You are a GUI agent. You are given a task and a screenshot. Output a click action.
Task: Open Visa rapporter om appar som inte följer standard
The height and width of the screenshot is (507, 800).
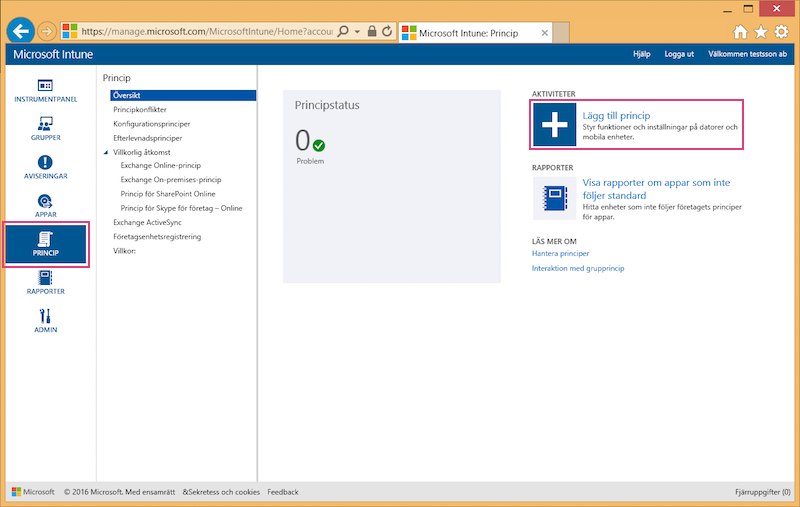pos(656,189)
